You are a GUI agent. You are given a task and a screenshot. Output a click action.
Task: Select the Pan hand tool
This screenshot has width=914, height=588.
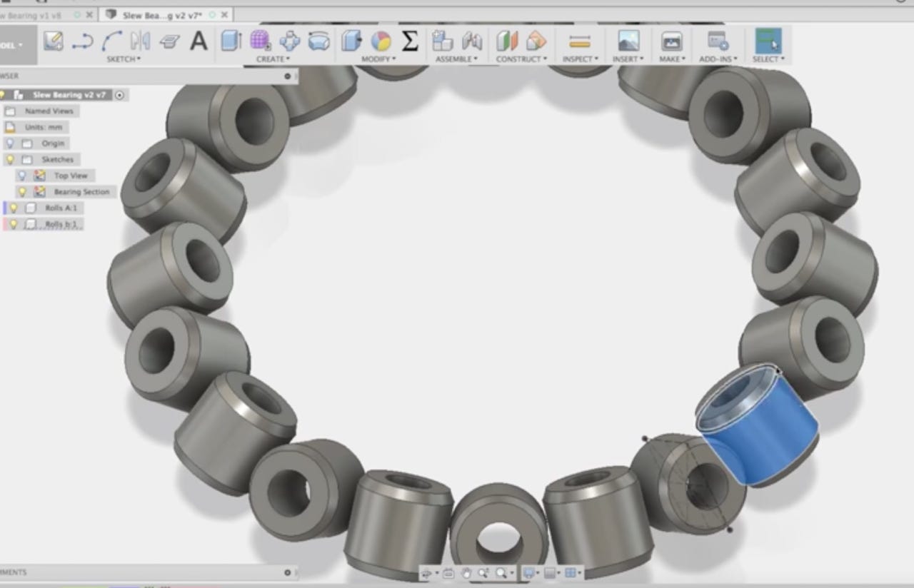click(466, 573)
